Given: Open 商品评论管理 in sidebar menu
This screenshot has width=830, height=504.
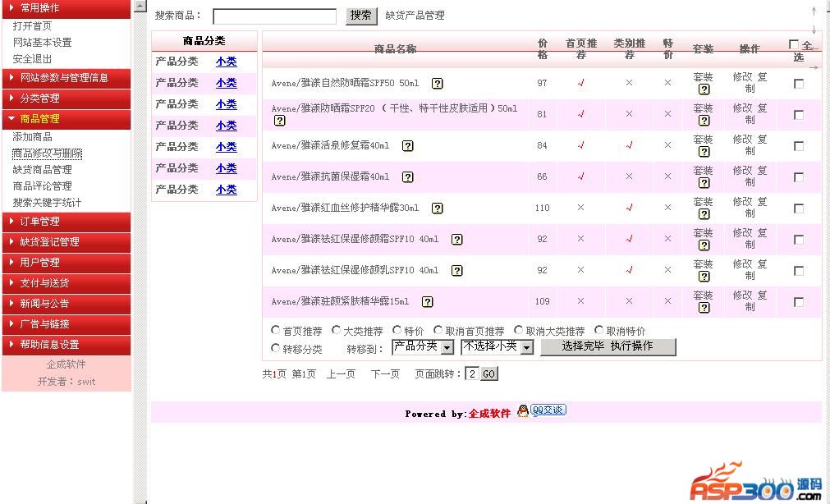Looking at the screenshot, I should pyautogui.click(x=42, y=186).
